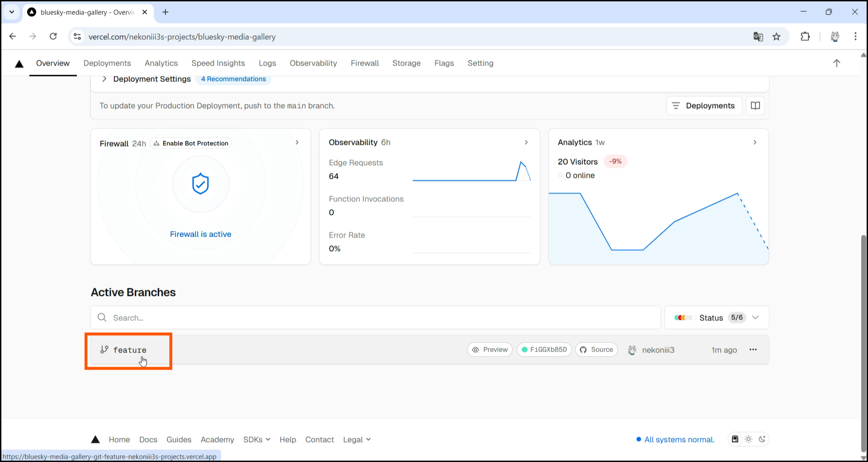
Task: Open the Status filter dropdown
Action: tap(717, 318)
